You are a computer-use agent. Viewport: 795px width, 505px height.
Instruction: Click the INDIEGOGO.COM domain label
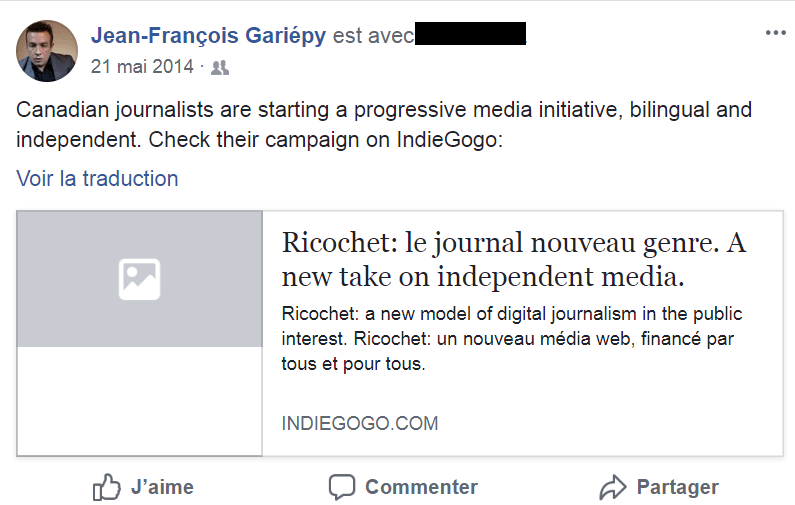pos(360,423)
